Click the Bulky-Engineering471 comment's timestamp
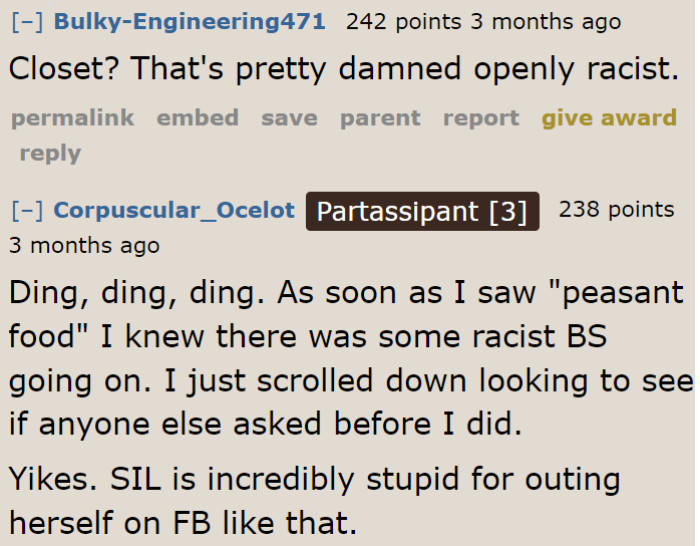The width and height of the screenshot is (700, 546). point(545,22)
